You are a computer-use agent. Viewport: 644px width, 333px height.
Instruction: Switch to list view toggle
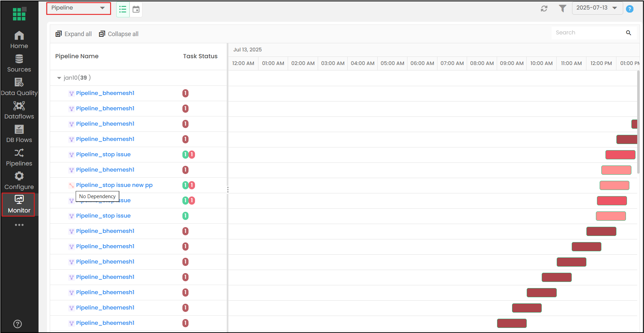(x=123, y=9)
